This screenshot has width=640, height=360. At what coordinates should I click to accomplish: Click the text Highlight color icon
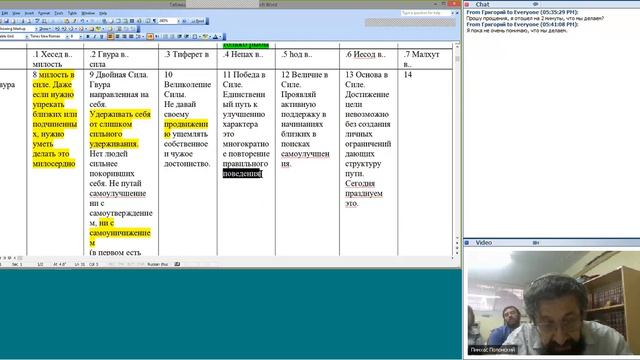[205, 36]
